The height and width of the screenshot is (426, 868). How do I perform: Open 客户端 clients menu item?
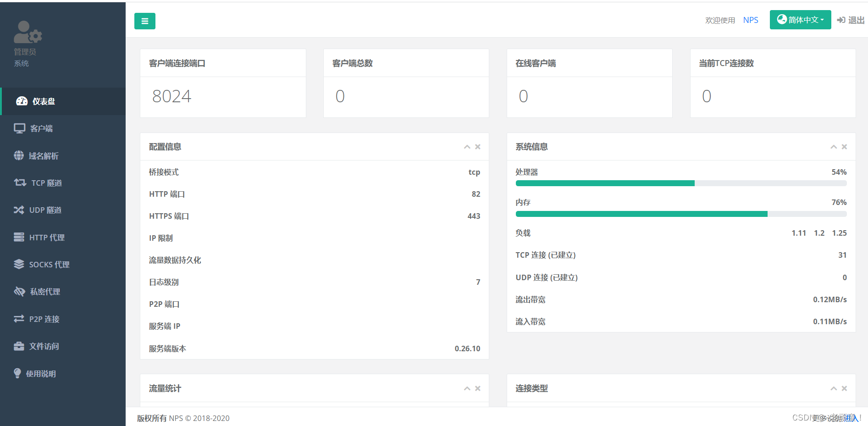tap(63, 128)
